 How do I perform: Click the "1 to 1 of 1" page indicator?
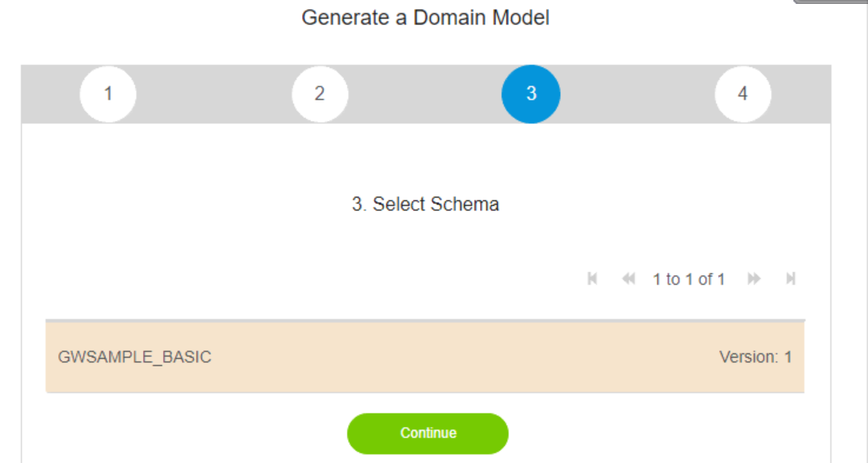(x=689, y=279)
